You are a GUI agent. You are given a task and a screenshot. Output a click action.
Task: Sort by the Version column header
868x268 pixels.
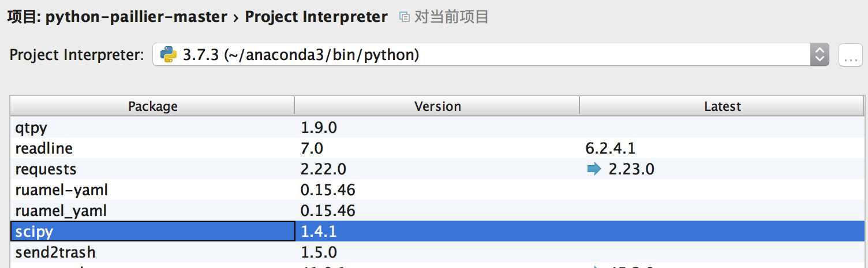pyautogui.click(x=437, y=106)
